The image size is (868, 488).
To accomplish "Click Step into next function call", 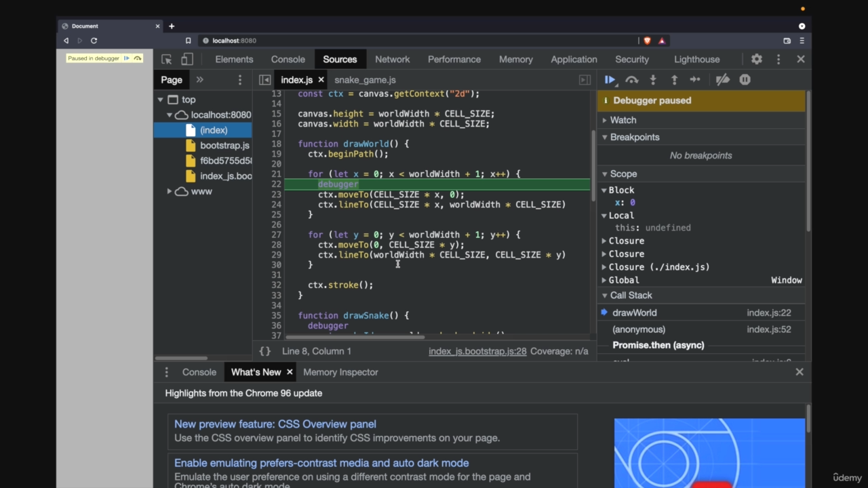I will (x=653, y=80).
